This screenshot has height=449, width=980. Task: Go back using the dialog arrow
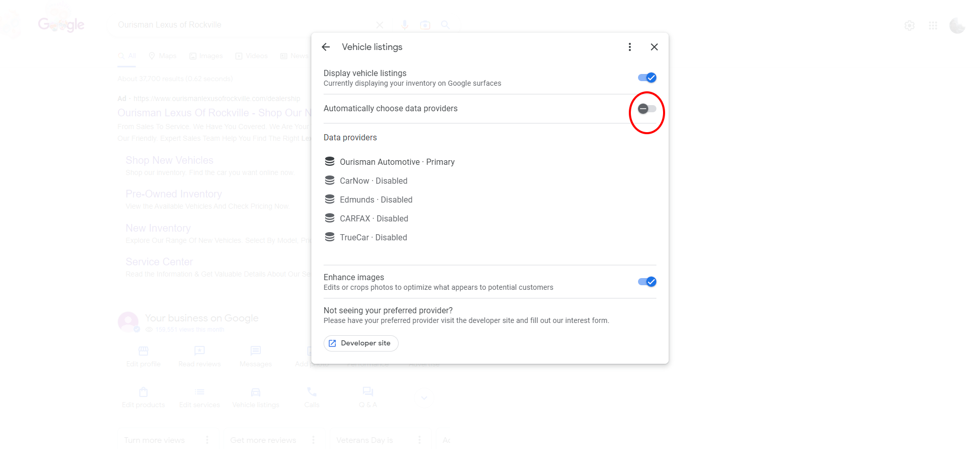tap(326, 47)
